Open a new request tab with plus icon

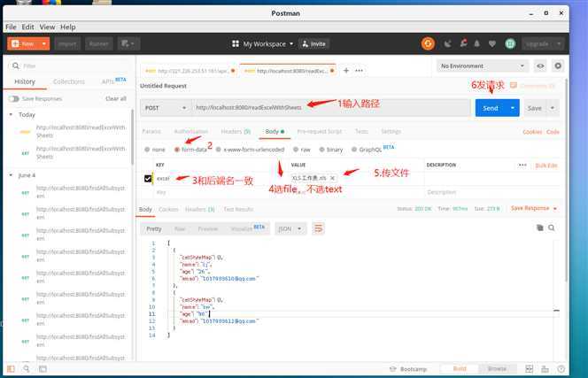346,71
